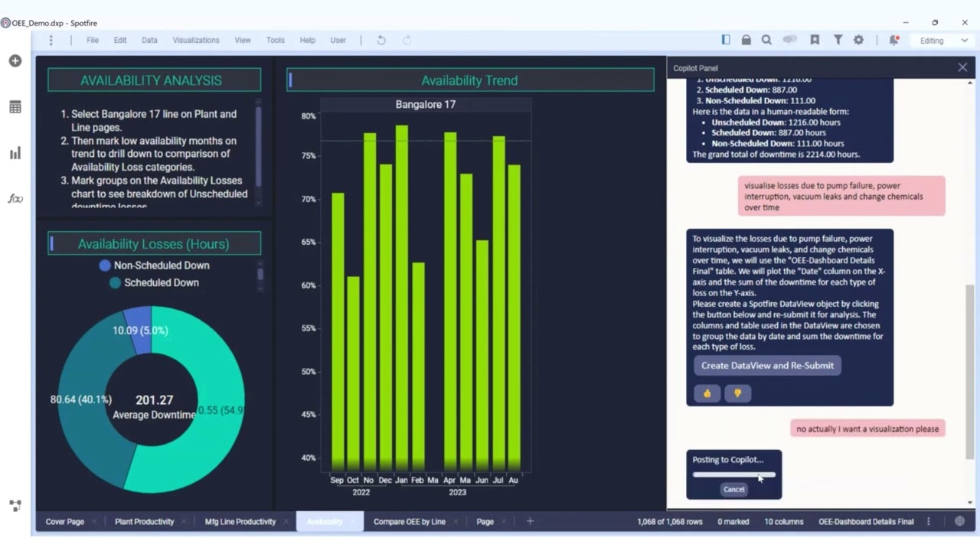Image resolution: width=980 pixels, height=551 pixels.
Task: Click the Posting to Copilot progress bar
Action: click(733, 474)
